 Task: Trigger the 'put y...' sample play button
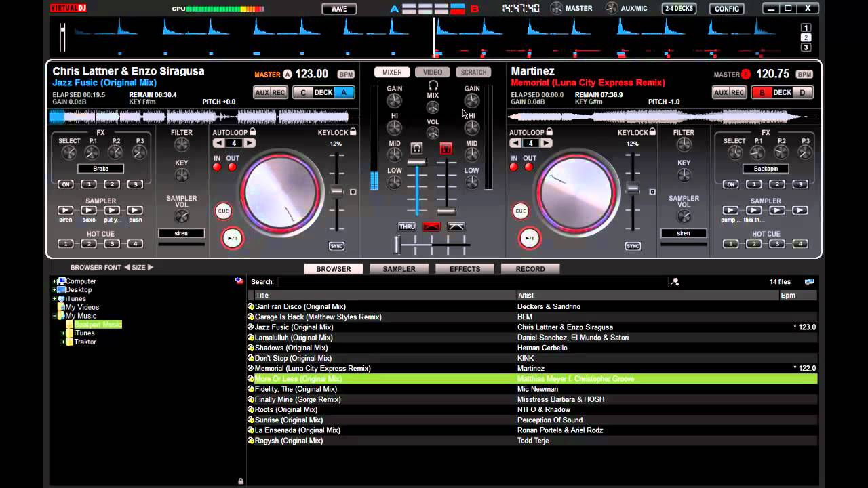click(112, 211)
